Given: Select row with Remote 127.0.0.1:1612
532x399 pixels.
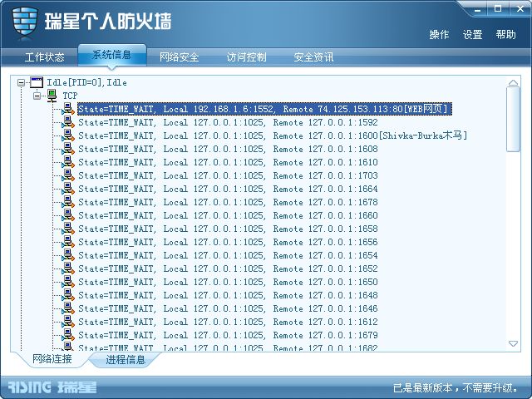Looking at the screenshot, I should [228, 322].
